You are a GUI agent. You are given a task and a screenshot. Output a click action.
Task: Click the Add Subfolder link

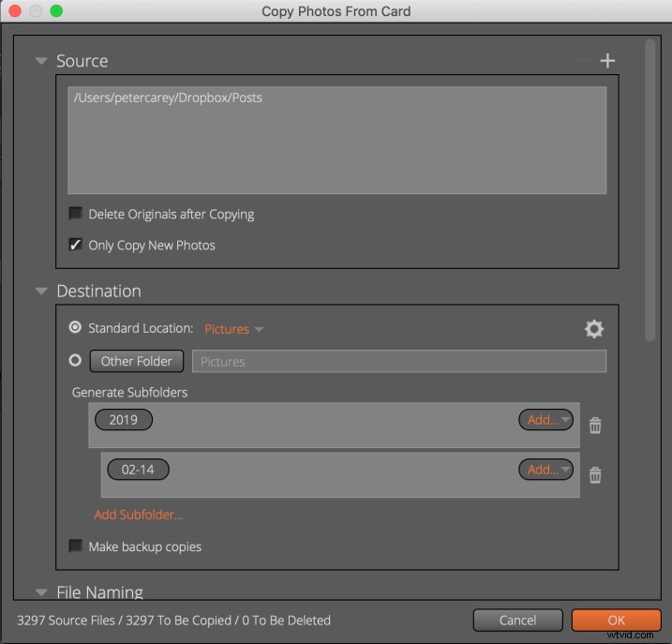coord(139,515)
